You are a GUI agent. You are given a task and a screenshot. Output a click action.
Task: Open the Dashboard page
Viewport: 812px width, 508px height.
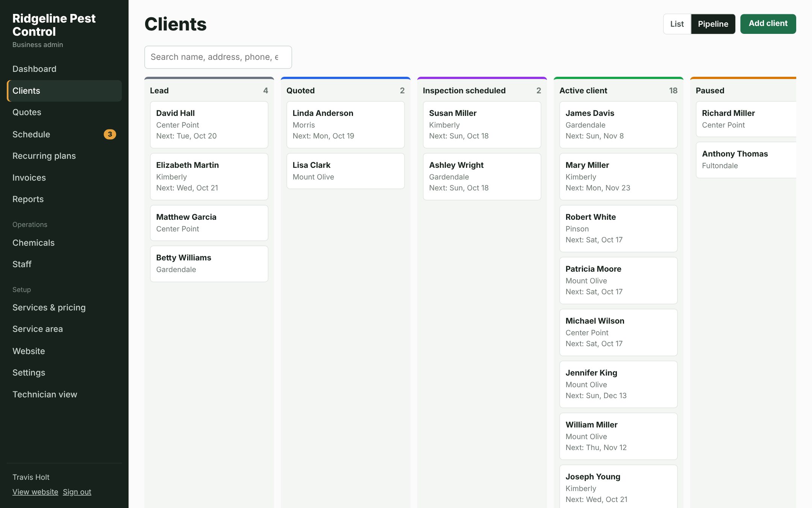64,69
